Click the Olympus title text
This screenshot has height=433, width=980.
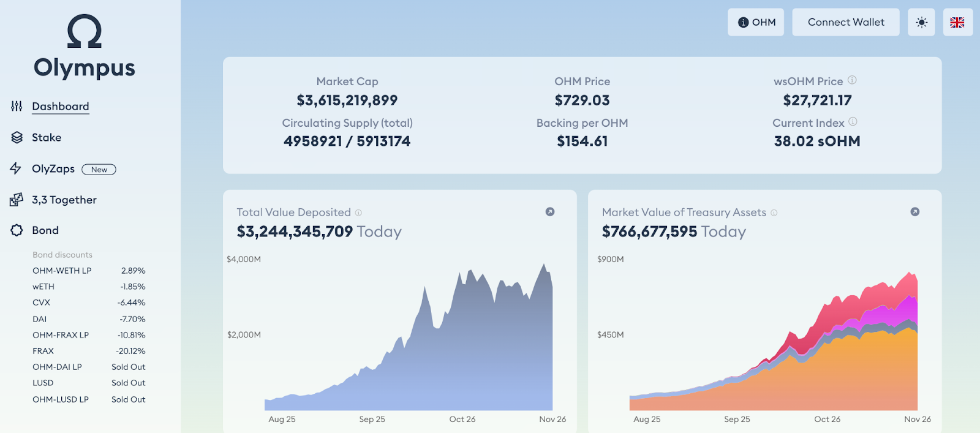pyautogui.click(x=85, y=68)
